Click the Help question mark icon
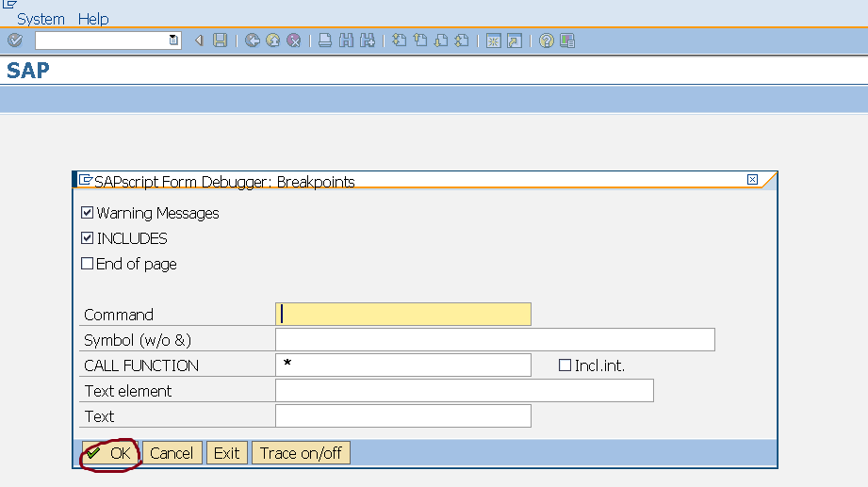Viewport: 868px width, 487px height. 547,41
